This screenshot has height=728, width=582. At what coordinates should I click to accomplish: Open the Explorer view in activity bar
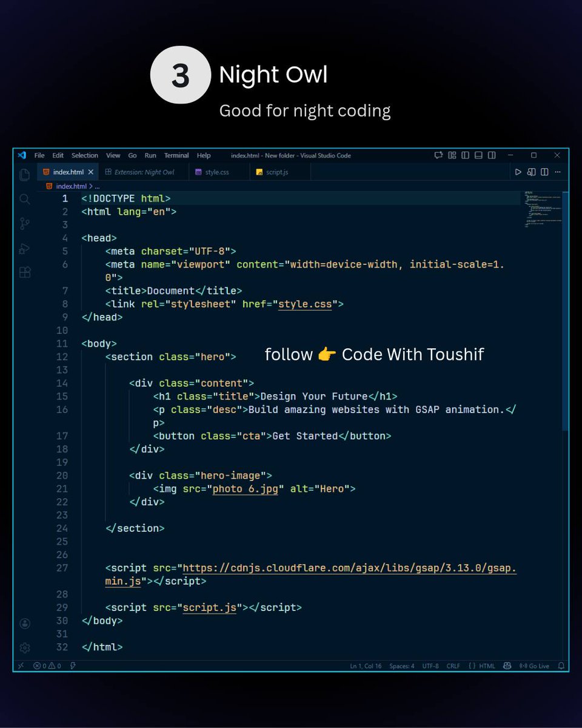(x=25, y=175)
